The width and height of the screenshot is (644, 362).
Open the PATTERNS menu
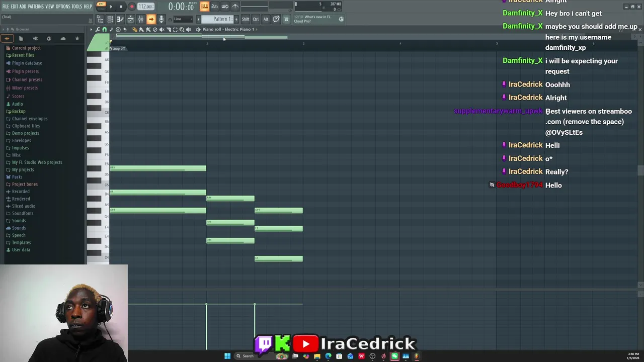36,7
